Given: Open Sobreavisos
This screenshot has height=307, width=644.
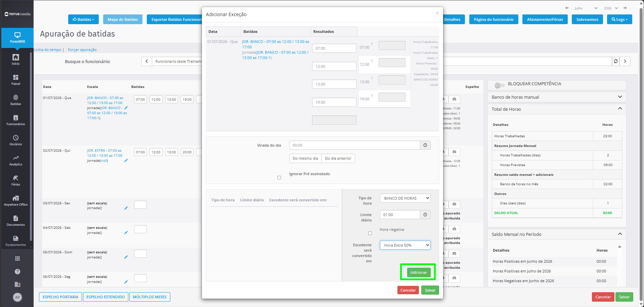Looking at the screenshot, I should [587, 19].
